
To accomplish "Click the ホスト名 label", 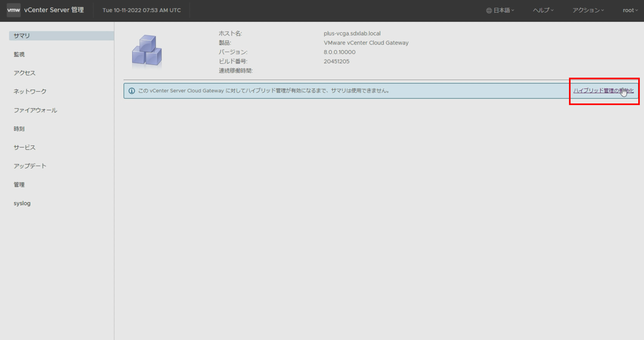I will [230, 33].
